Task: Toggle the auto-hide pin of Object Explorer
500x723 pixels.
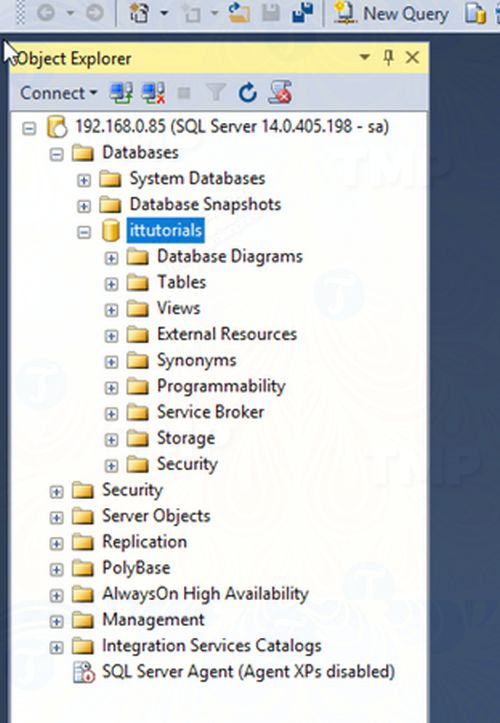Action: click(389, 58)
